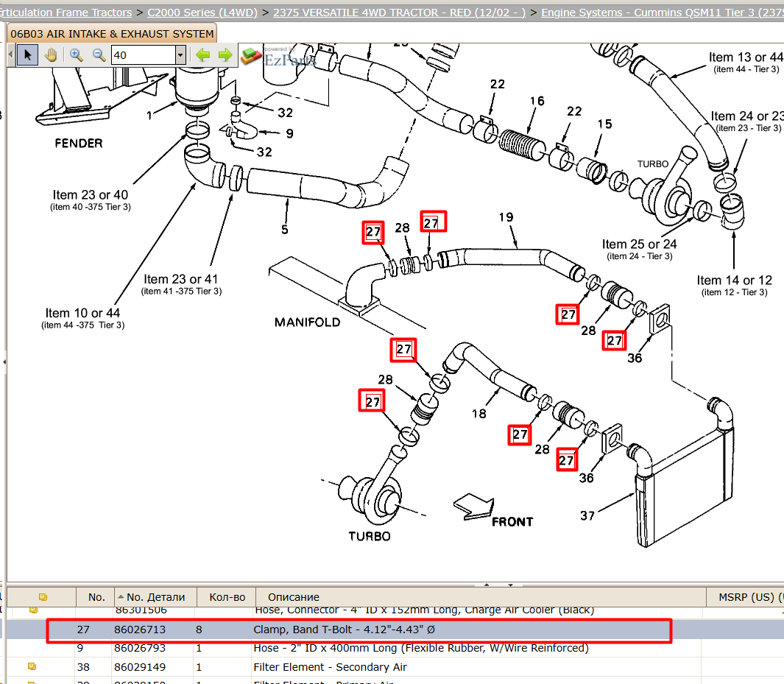Click diagram callout 9 beside the small elbow
This screenshot has width=784, height=684.
289,133
